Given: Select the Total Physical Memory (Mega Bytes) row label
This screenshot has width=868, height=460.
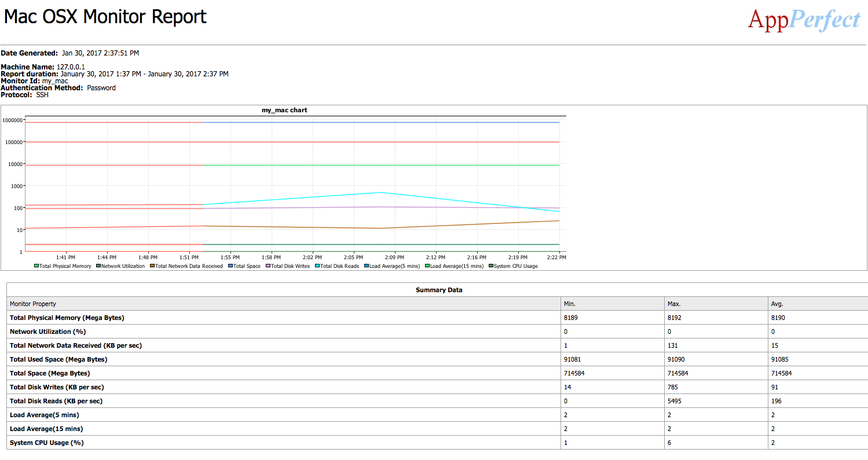Looking at the screenshot, I should [x=67, y=318].
